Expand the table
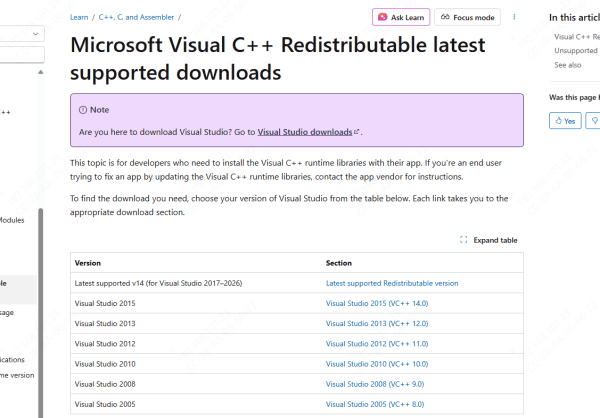600x418 pixels. coord(489,240)
